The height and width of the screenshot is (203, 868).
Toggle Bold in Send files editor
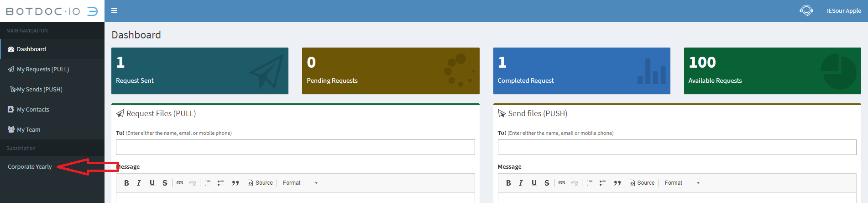pos(508,183)
